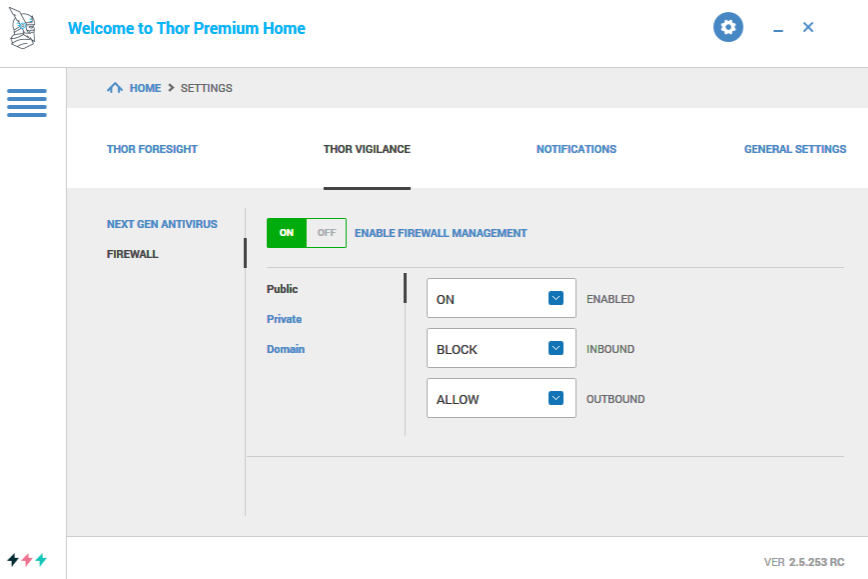Open the hamburger menu in sidebar
This screenshot has width=868, height=579.
27,103
